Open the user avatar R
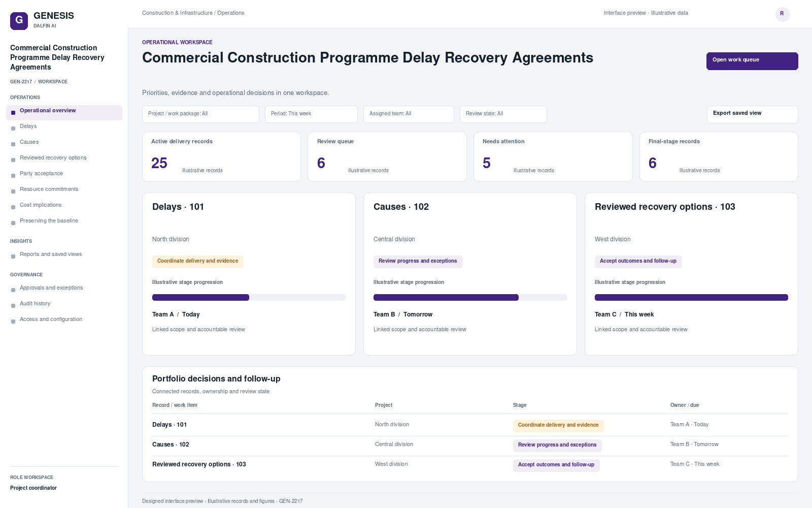812x508 pixels. (783, 14)
